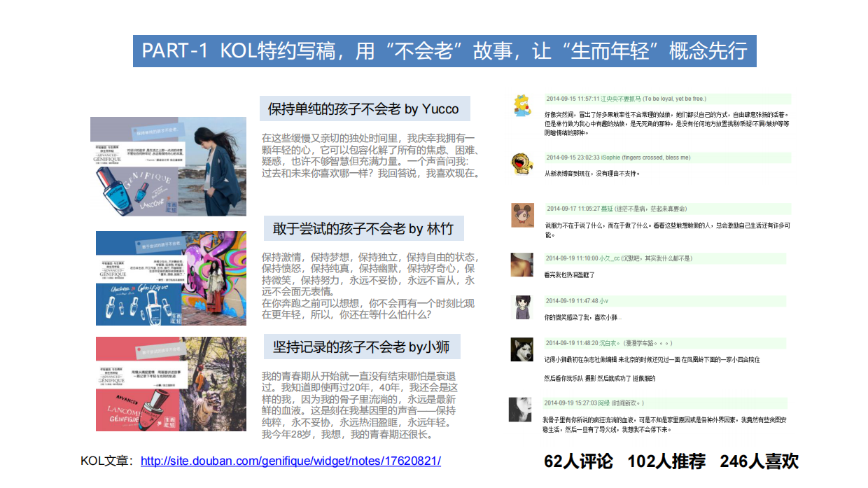Viewport: 868px width, 488px height.
Task: Click the '62人评论' statistic
Action: click(578, 461)
